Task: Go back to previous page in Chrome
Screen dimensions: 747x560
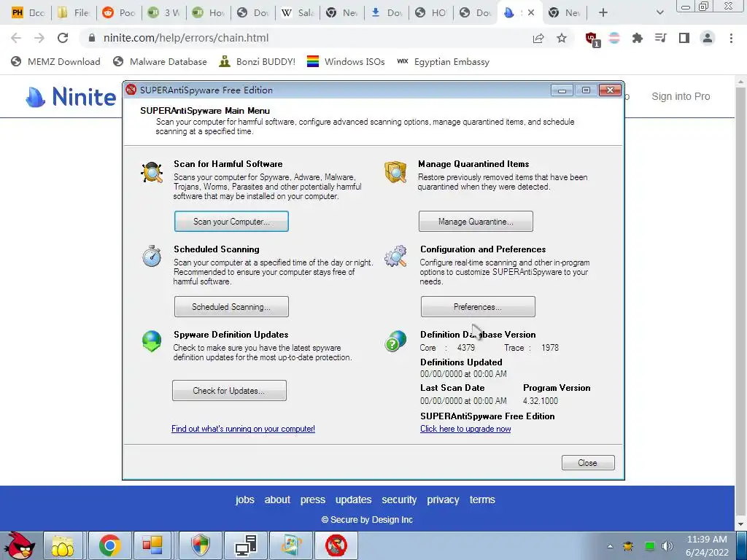Action: (16, 38)
